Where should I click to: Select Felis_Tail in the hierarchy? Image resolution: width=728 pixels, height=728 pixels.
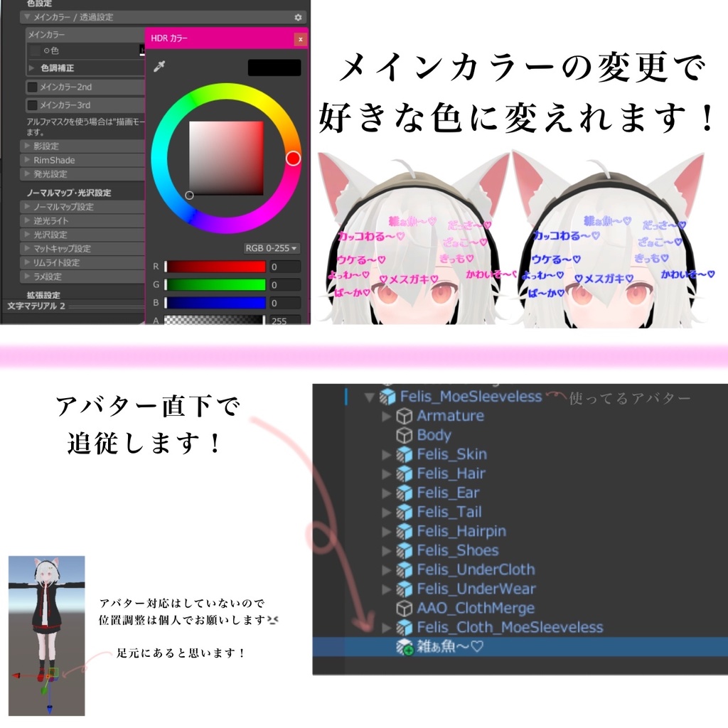point(449,512)
